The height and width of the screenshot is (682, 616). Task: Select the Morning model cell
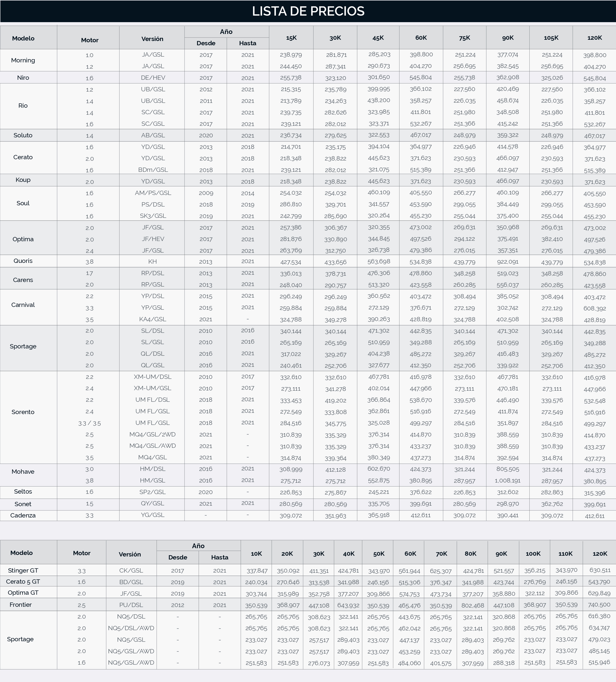click(23, 60)
